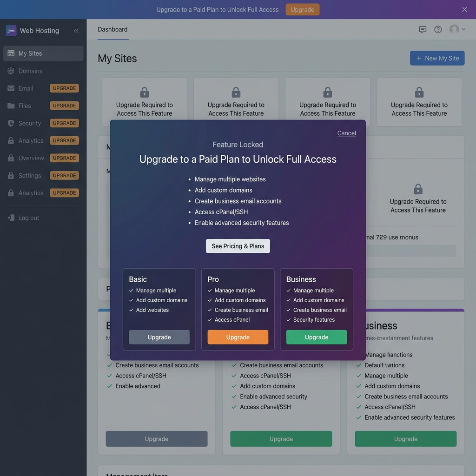Click the "Feature Locked" heading
Viewport: 476px width, 476px height.
point(238,145)
